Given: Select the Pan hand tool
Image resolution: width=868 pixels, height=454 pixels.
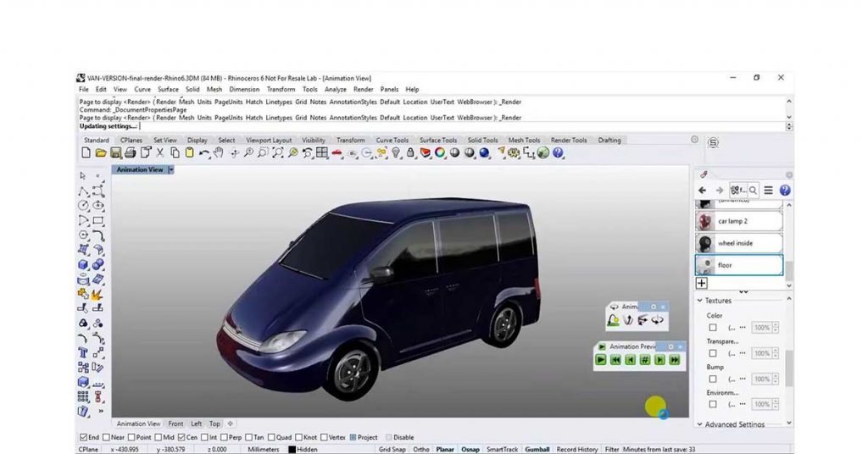Looking at the screenshot, I should [x=219, y=152].
